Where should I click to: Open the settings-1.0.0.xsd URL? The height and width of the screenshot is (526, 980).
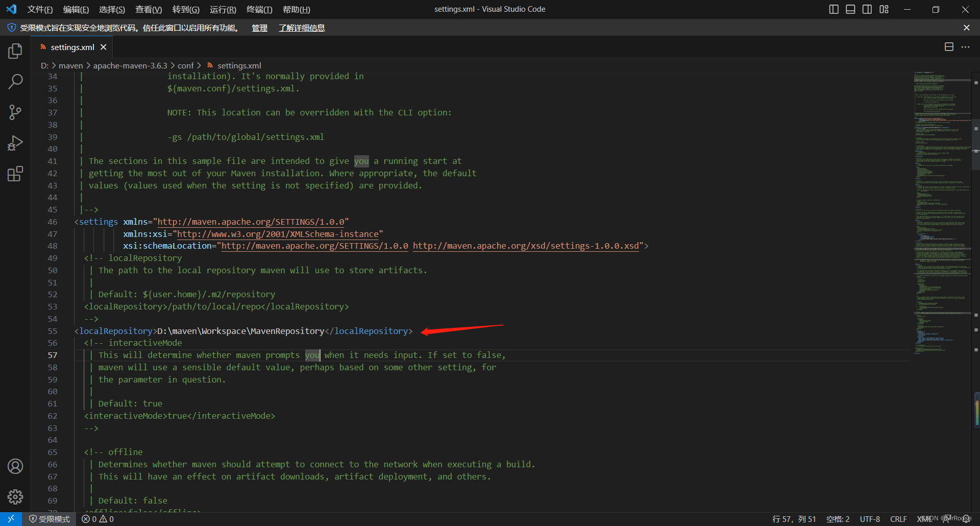[x=526, y=246]
